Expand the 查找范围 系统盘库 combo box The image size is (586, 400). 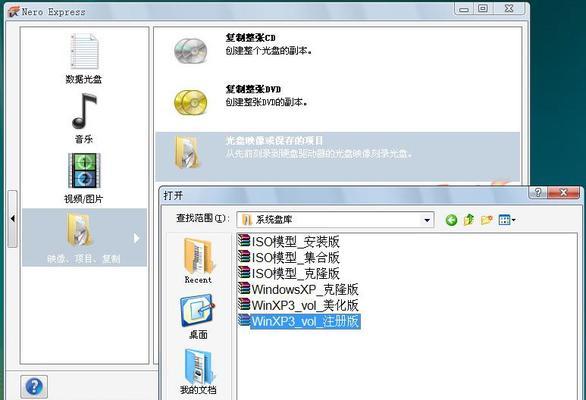[335, 220]
